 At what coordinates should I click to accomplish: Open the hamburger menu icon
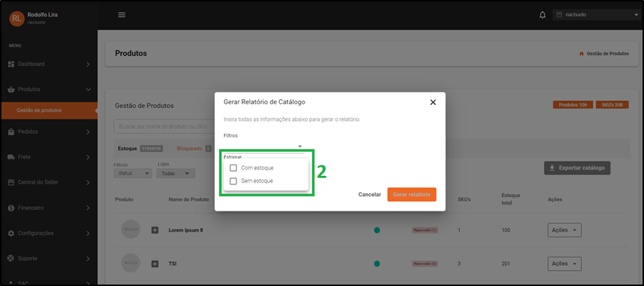tap(122, 15)
